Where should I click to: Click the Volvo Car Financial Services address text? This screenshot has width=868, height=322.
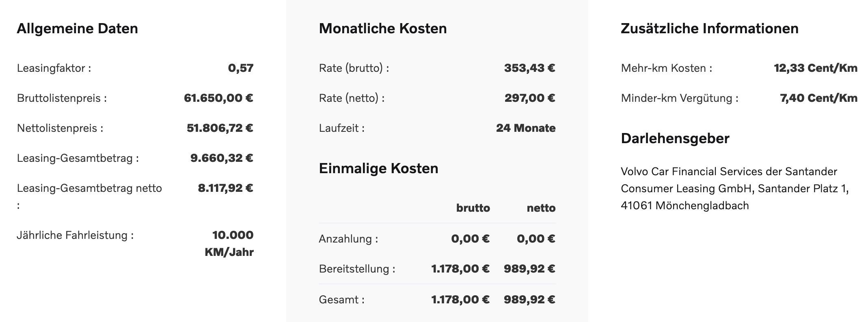[x=735, y=189]
